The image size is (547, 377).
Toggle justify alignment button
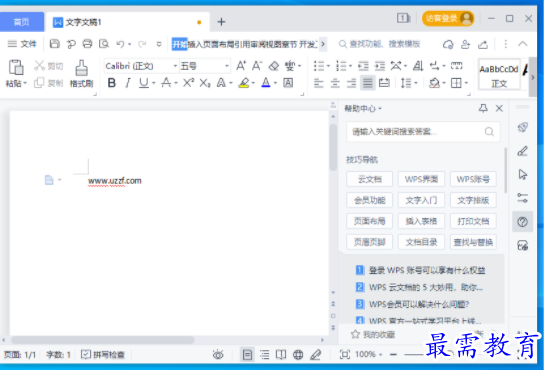click(x=368, y=83)
